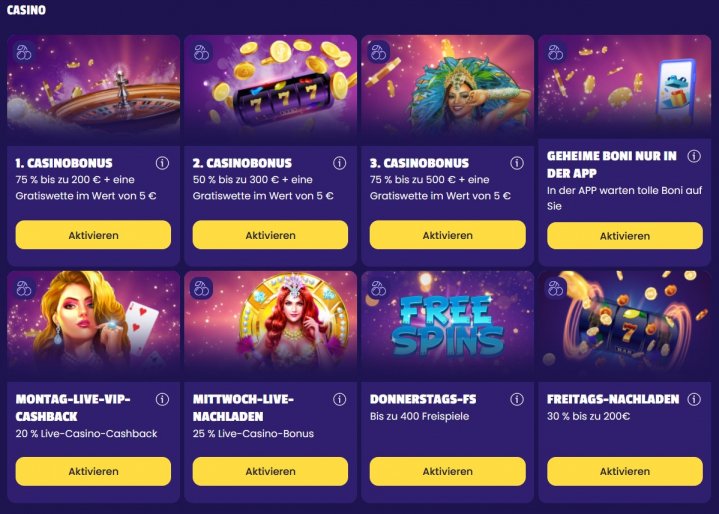Open the Free Spins promo image

pyautogui.click(x=448, y=325)
